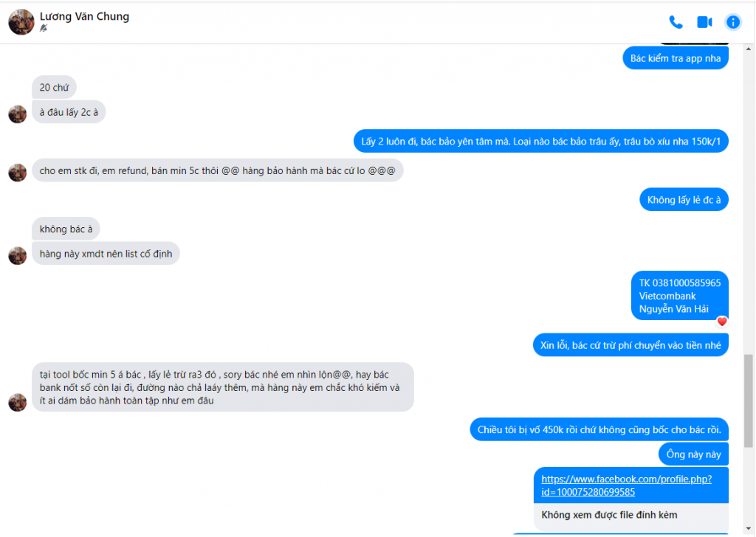Start a video call in this chat

point(704,22)
